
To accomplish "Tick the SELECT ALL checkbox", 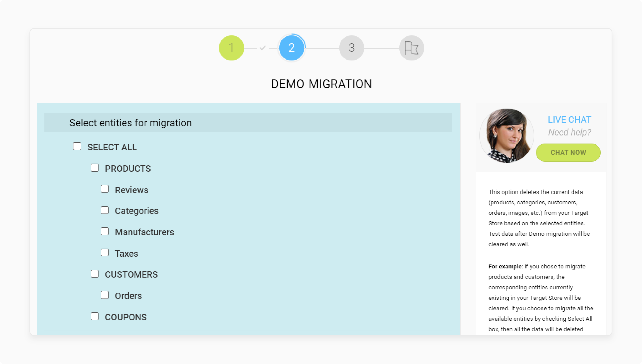I will (x=77, y=147).
